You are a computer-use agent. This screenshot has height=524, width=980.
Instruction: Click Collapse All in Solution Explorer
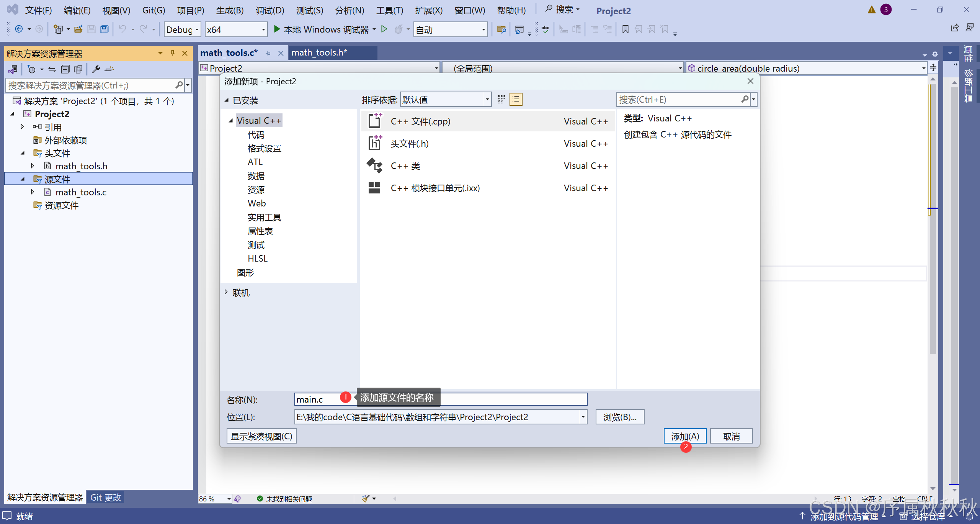tap(65, 69)
